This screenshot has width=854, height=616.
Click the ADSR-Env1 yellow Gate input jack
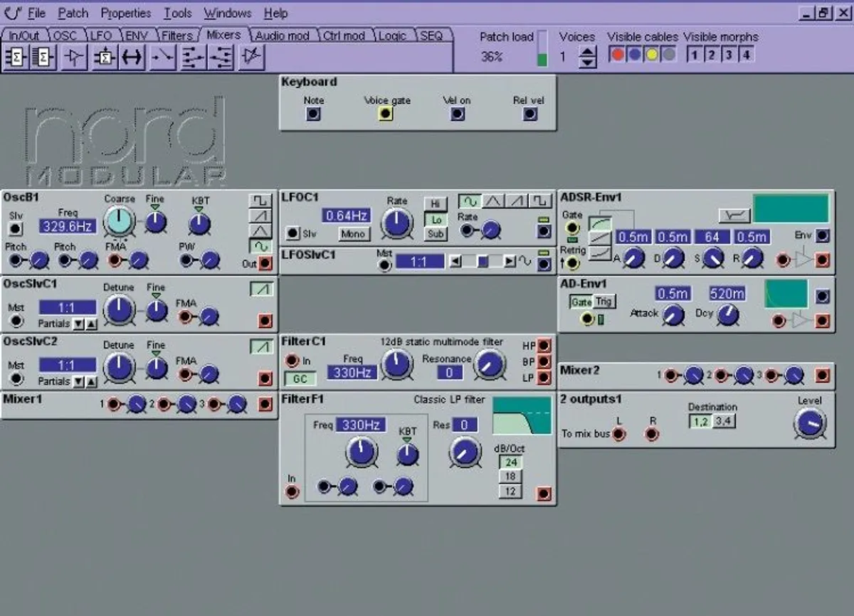571,228
